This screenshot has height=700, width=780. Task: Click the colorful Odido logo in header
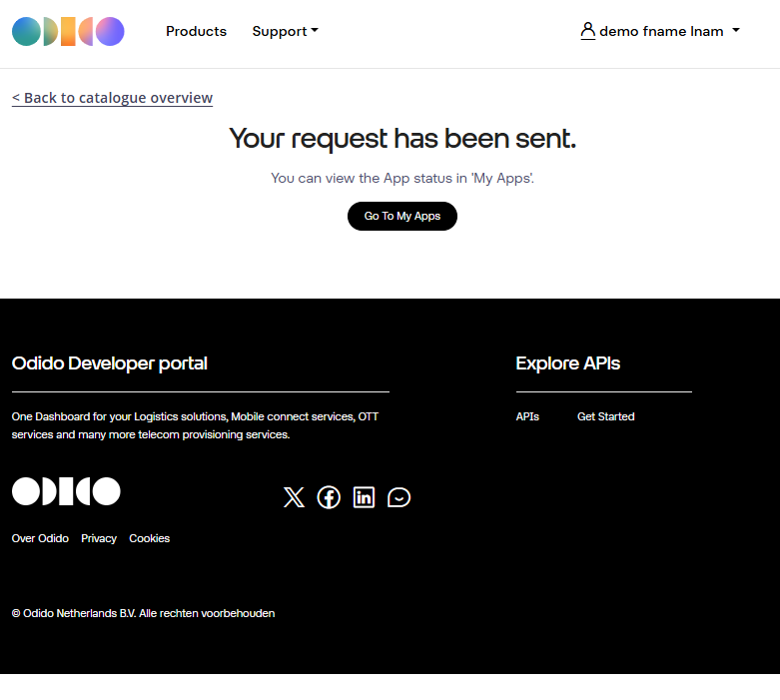68,32
